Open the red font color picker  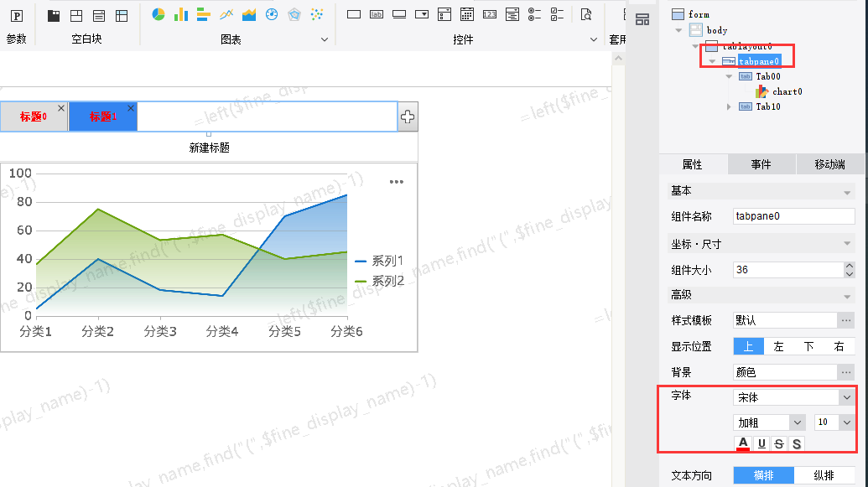(x=743, y=444)
